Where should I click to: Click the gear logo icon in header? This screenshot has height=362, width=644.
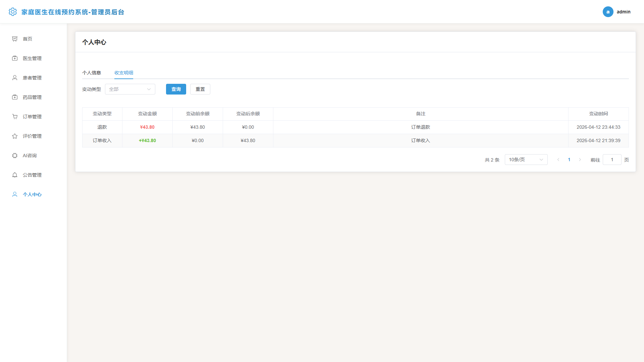tap(13, 12)
